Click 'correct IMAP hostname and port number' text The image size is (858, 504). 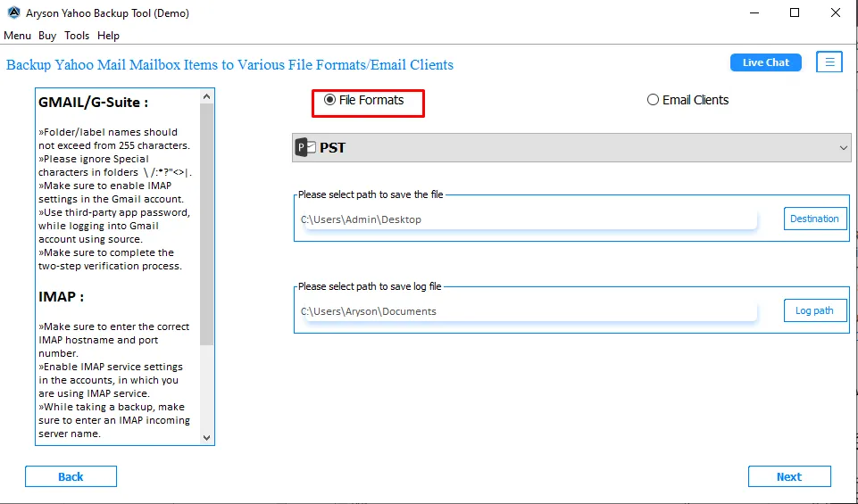[113, 340]
